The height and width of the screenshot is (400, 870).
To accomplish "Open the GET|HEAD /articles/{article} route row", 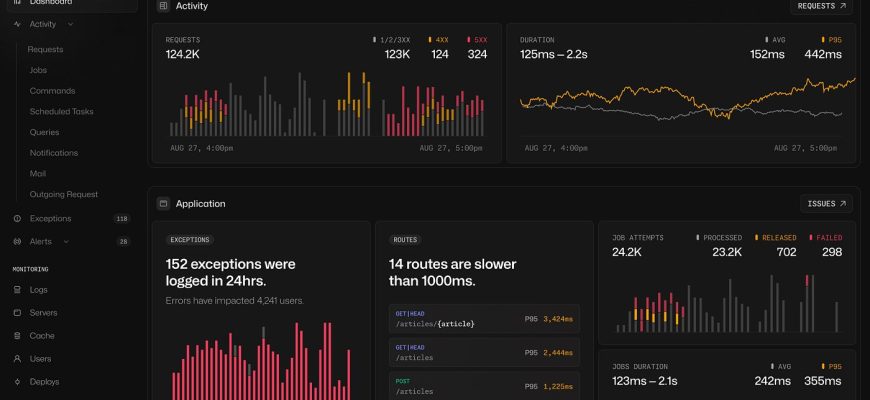I will pyautogui.click(x=483, y=319).
